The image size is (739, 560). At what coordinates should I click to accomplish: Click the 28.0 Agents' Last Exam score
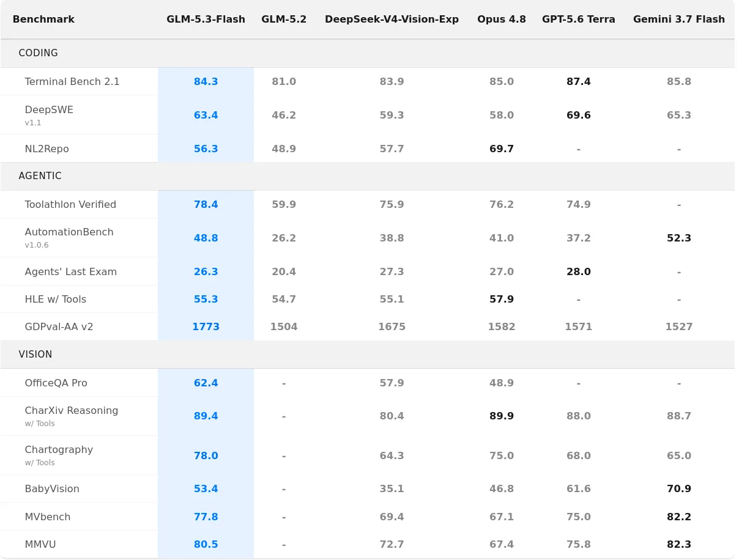[x=579, y=272]
